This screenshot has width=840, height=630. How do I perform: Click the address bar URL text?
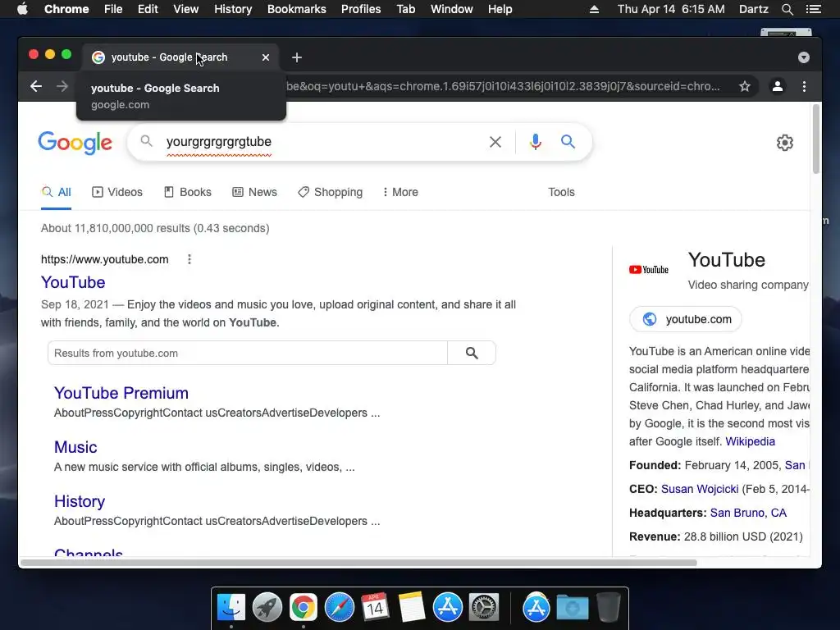coord(503,86)
